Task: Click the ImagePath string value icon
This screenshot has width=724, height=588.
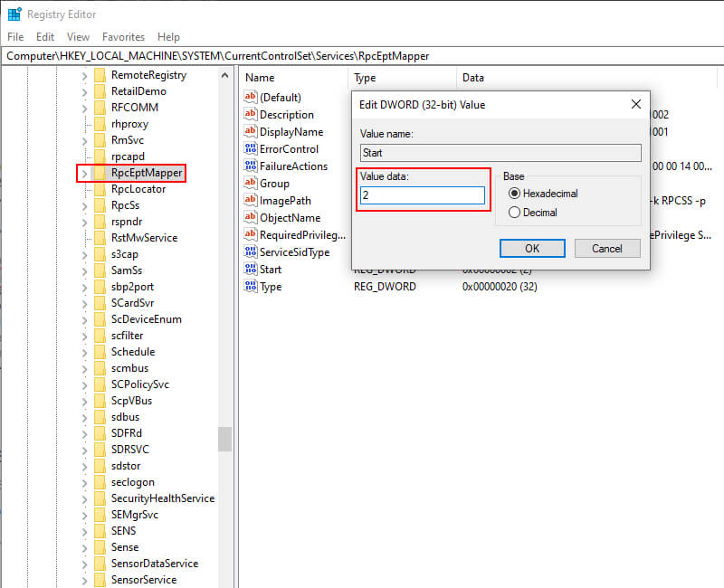Action: pos(251,200)
